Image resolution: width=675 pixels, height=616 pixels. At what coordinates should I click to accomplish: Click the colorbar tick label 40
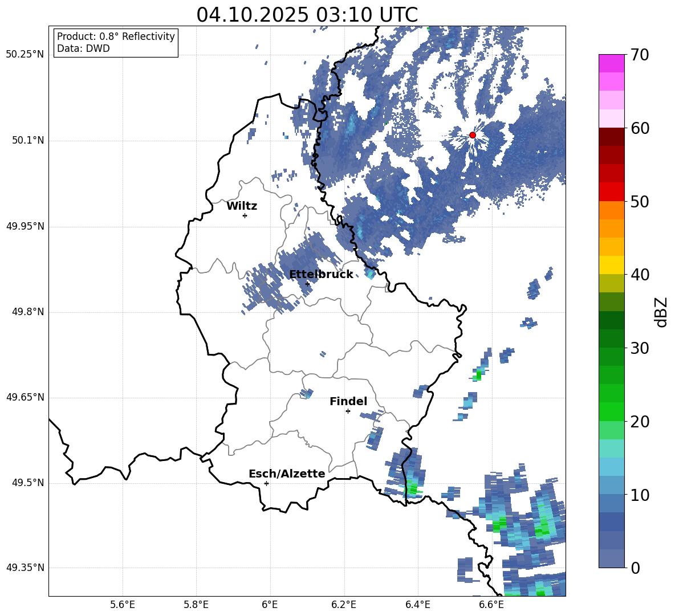(x=640, y=275)
